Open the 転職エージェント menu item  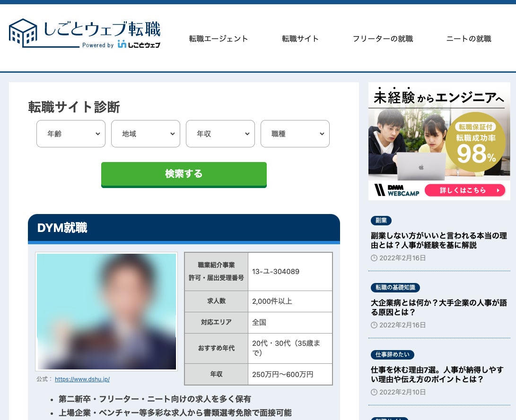[218, 39]
